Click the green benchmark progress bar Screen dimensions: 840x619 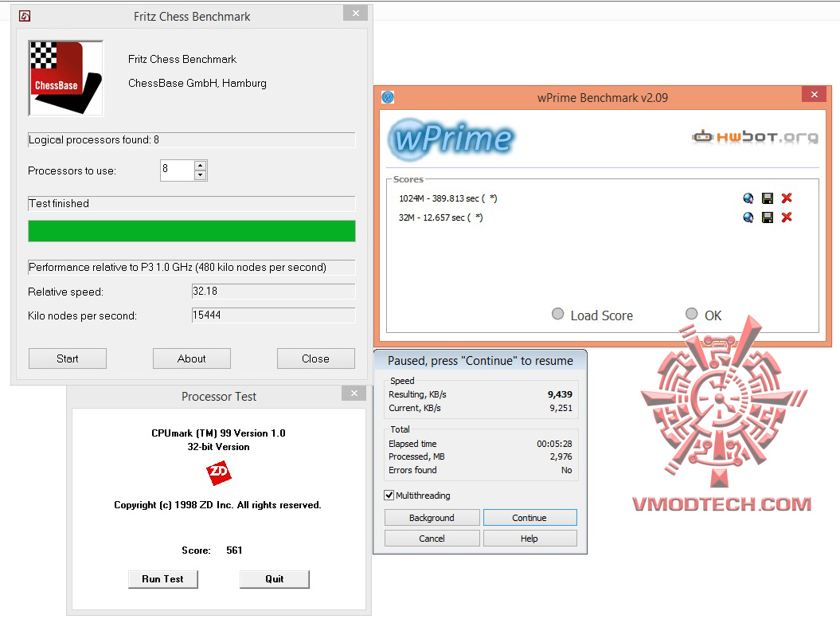192,231
